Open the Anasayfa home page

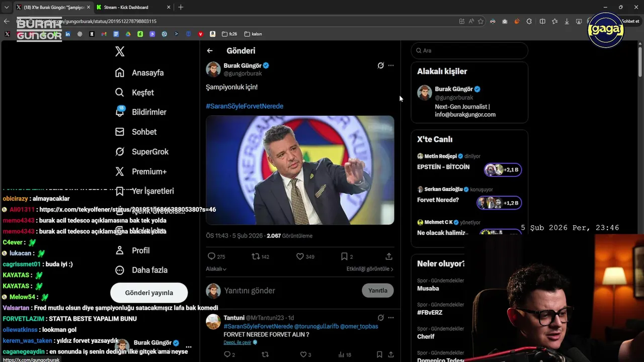point(139,72)
